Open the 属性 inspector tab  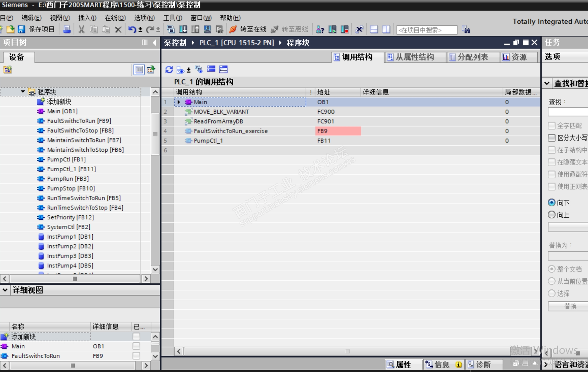coord(403,365)
